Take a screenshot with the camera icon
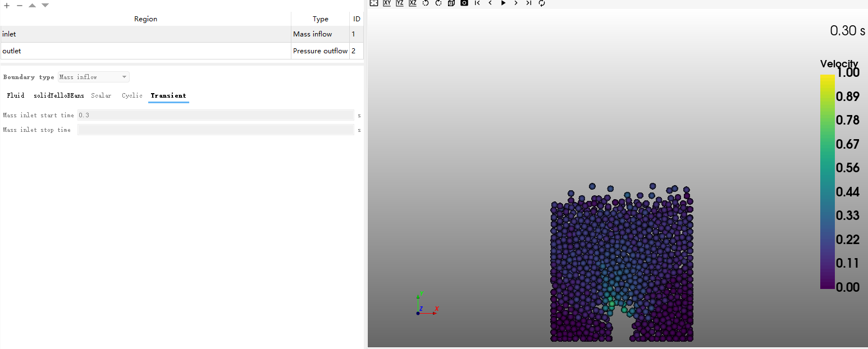This screenshot has width=868, height=349. (x=464, y=3)
